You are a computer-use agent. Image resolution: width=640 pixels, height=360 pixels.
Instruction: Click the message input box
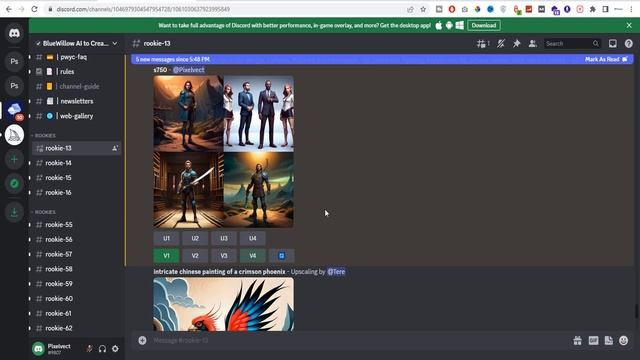pyautogui.click(x=359, y=340)
